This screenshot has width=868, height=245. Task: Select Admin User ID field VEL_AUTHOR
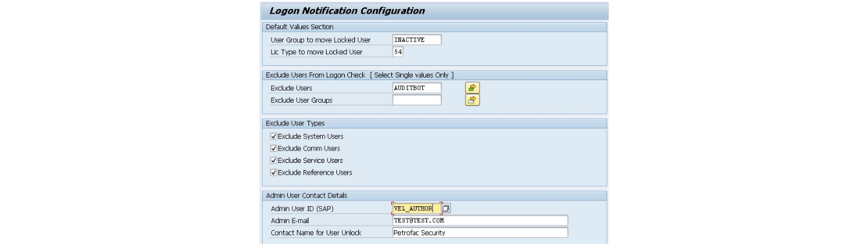click(417, 208)
